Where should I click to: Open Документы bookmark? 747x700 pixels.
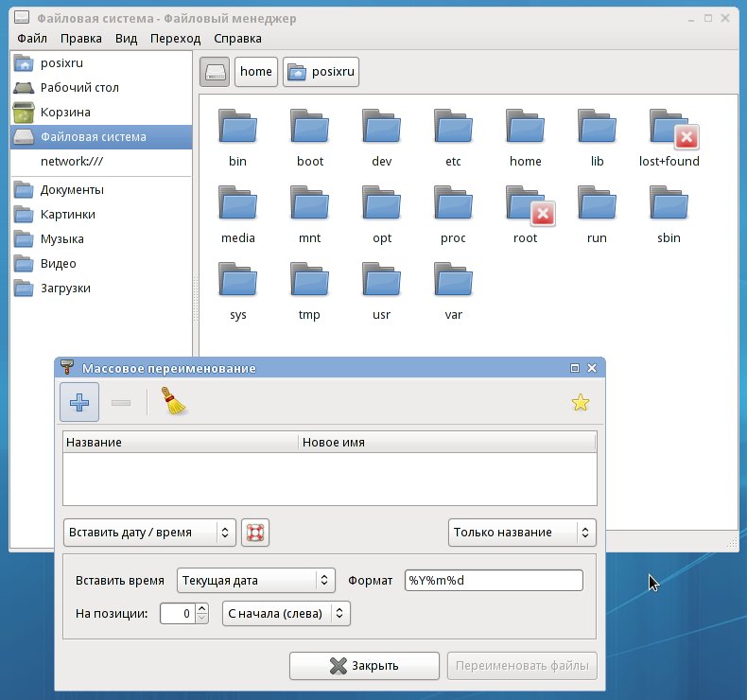tap(101, 190)
